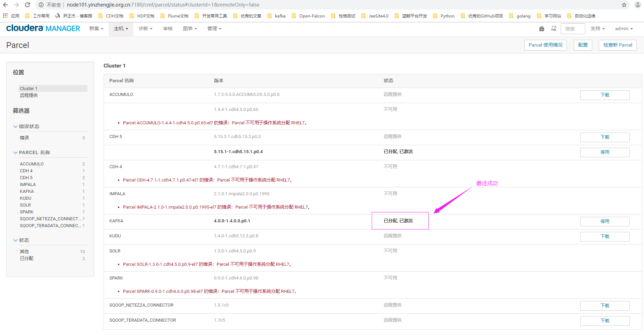Open the Chrome apps grid icon
Viewport: 644px width, 335px height.
pos(5,16)
